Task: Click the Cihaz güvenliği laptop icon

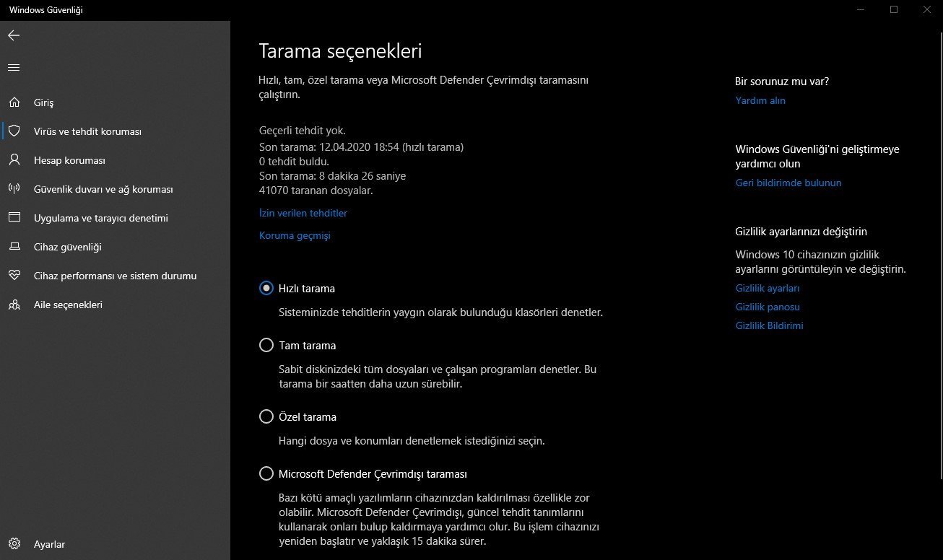Action: (14, 247)
